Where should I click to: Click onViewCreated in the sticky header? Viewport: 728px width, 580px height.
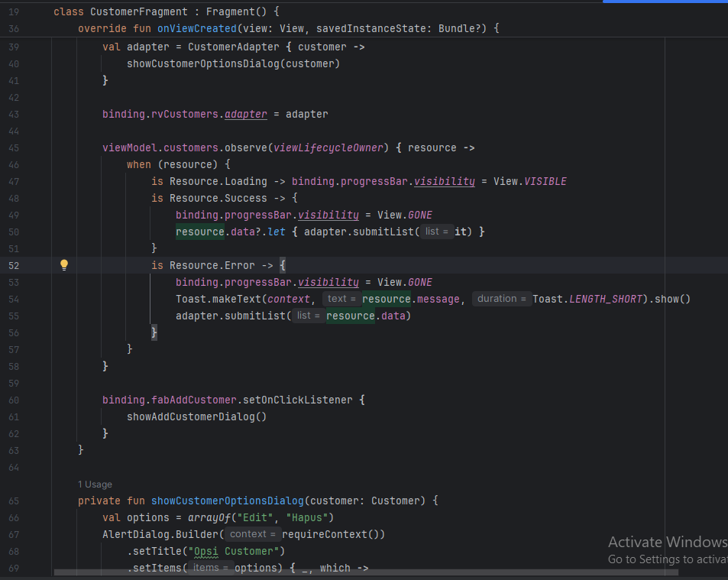coord(197,28)
